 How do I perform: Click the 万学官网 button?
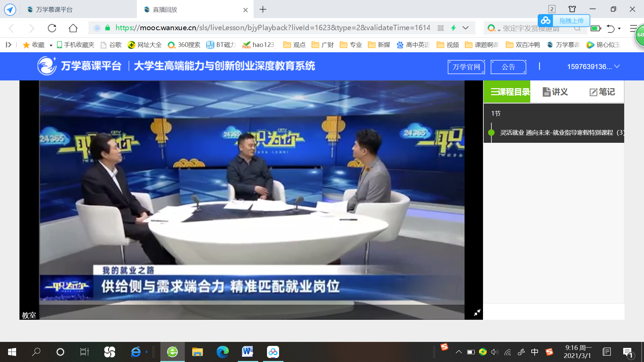466,67
